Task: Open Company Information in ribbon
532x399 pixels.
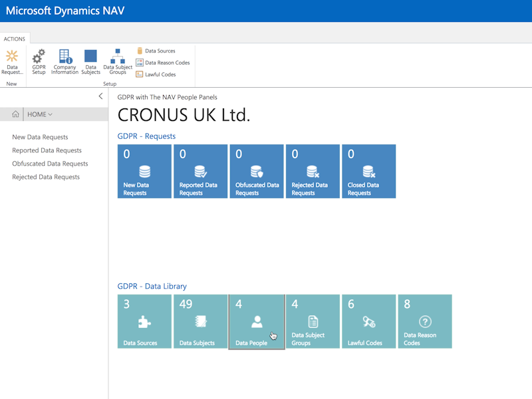Action: (x=65, y=62)
